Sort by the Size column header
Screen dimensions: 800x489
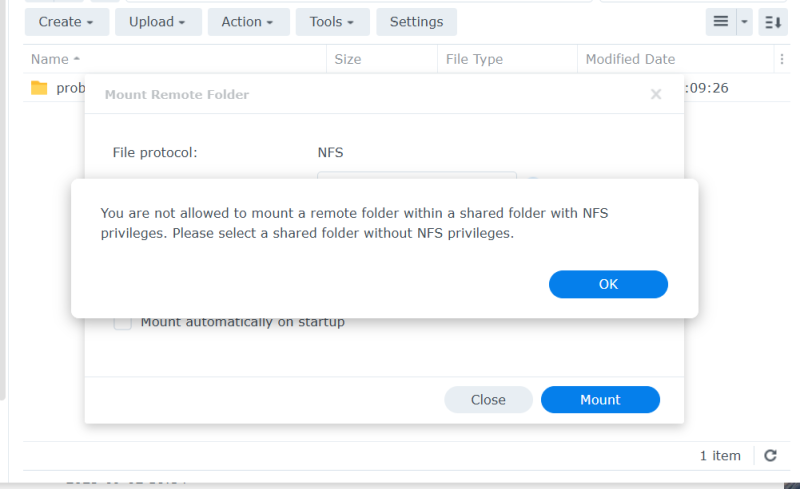click(348, 60)
